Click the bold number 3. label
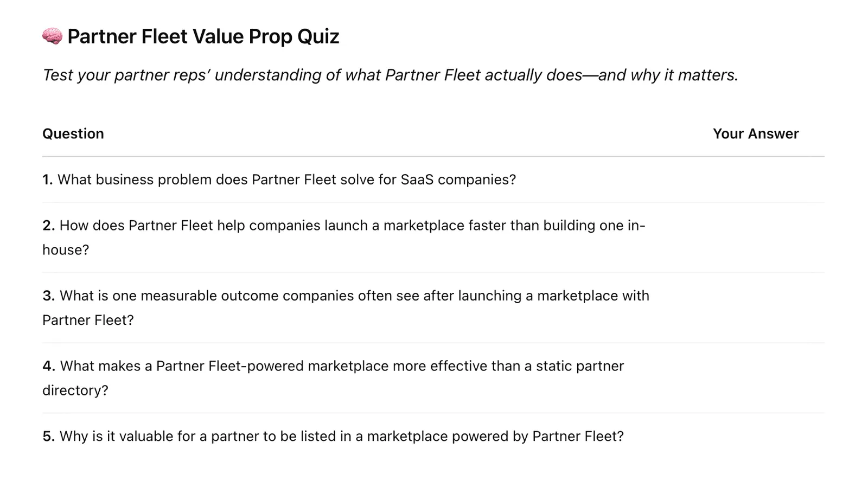 (x=49, y=296)
